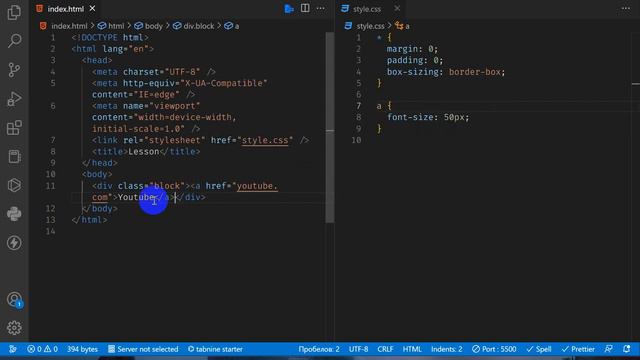Image resolution: width=640 pixels, height=360 pixels.
Task: Click the body breadcrumb item
Action: [x=149, y=26]
